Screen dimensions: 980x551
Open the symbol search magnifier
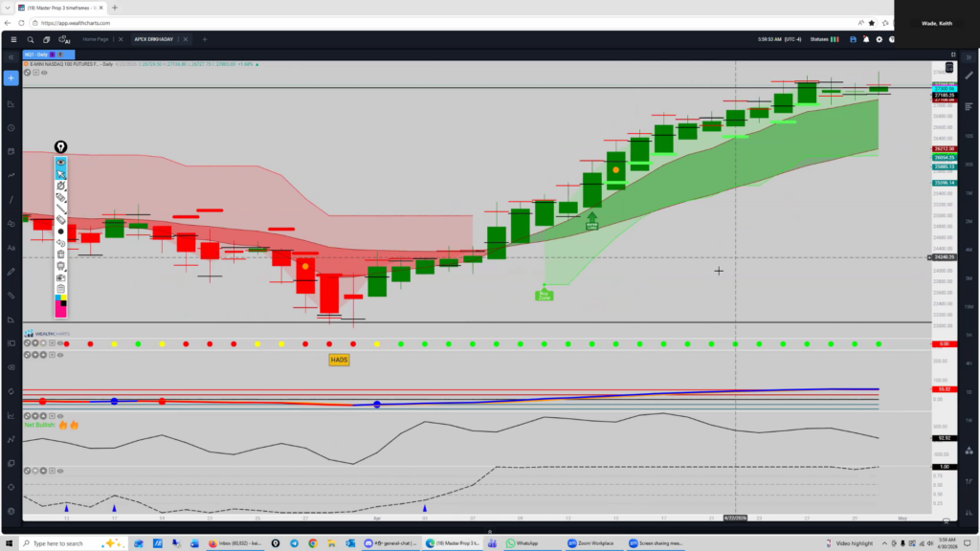30,39
